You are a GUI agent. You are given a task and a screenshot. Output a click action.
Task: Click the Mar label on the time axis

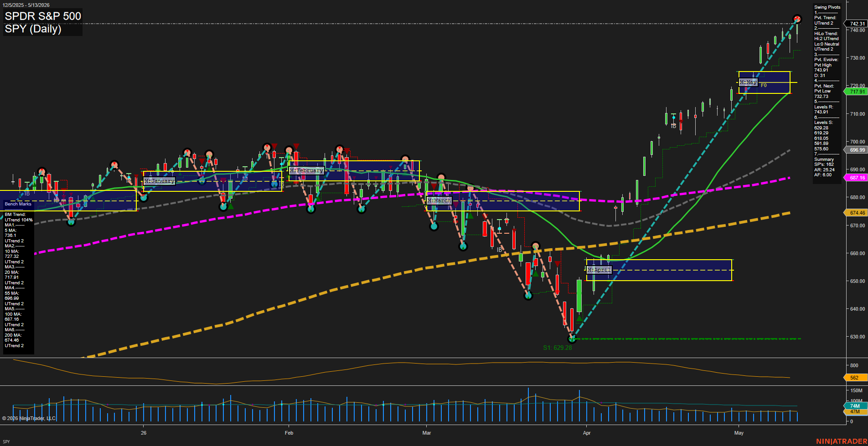[427, 433]
